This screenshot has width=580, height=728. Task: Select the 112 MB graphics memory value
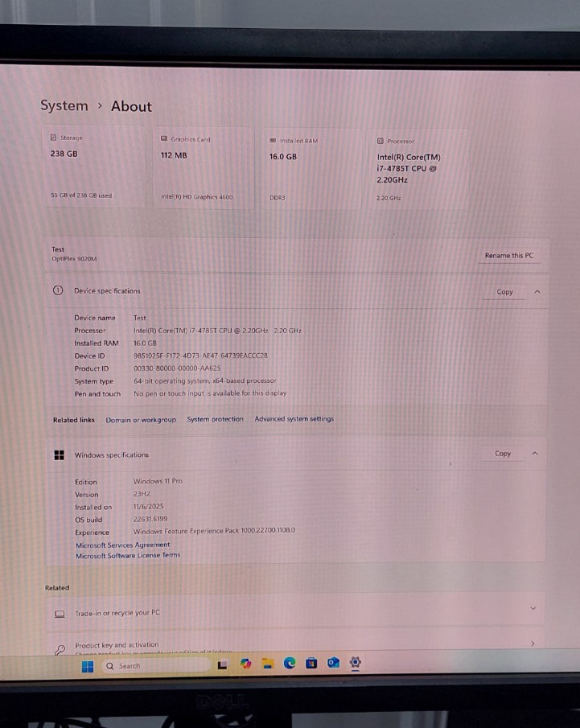click(x=174, y=155)
